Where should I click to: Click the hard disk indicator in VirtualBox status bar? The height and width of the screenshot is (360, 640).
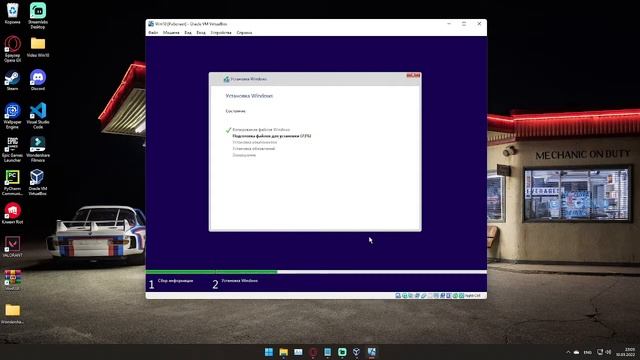[x=398, y=296]
